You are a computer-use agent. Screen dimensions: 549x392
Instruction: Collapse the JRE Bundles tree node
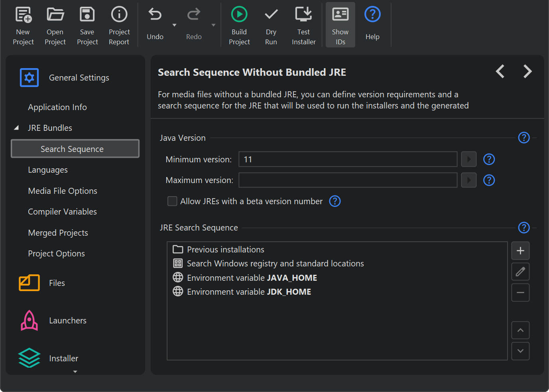tap(16, 128)
